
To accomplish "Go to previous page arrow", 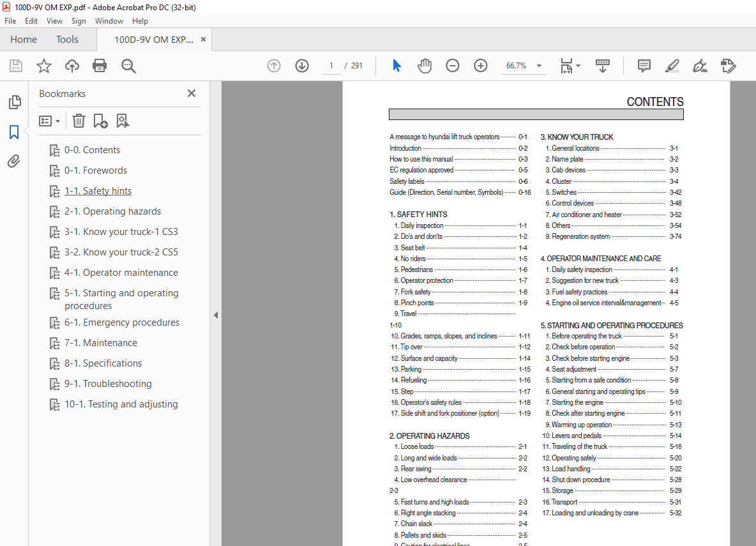I will coord(274,66).
